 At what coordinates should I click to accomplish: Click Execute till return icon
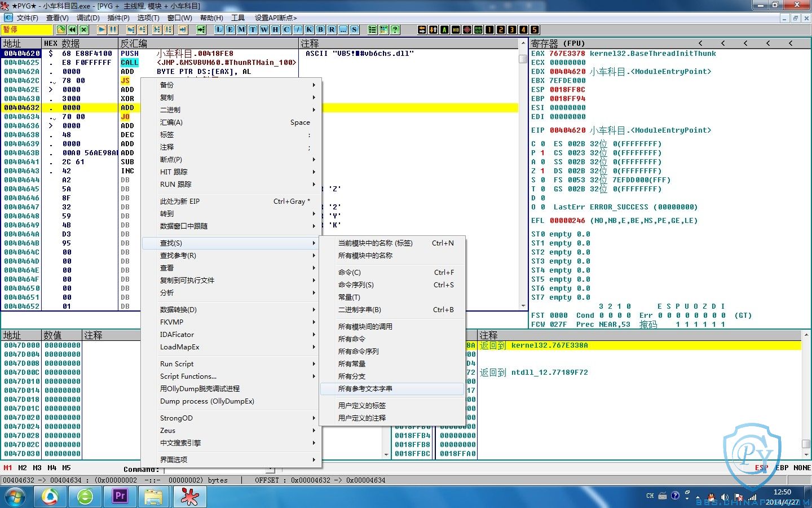click(x=183, y=29)
